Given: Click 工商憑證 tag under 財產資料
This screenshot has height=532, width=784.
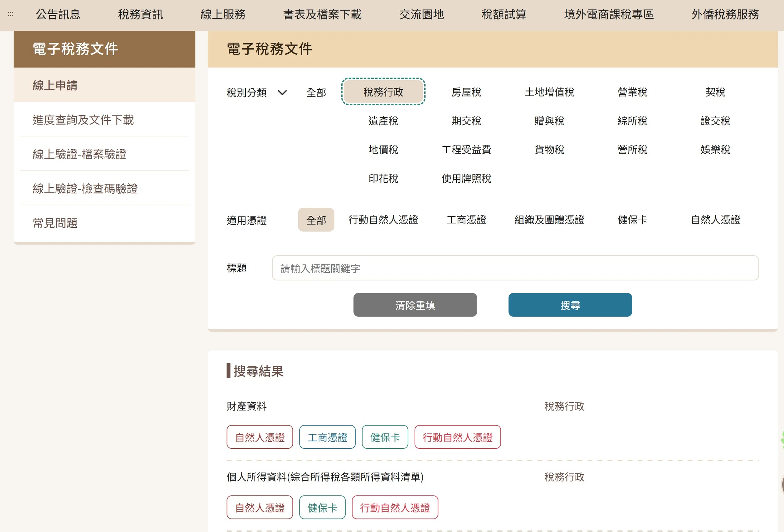Looking at the screenshot, I should tap(327, 437).
